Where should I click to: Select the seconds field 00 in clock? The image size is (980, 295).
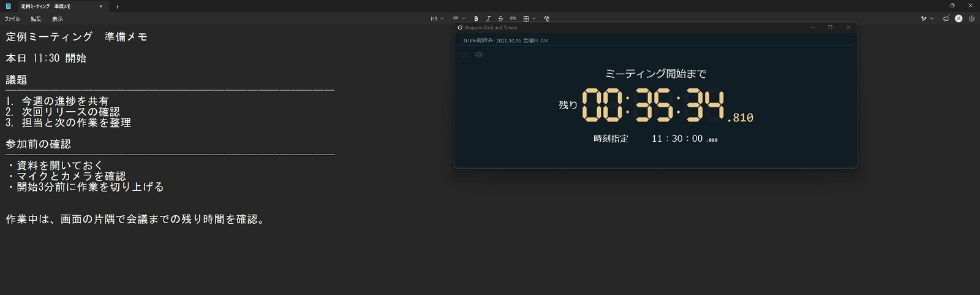coord(697,139)
